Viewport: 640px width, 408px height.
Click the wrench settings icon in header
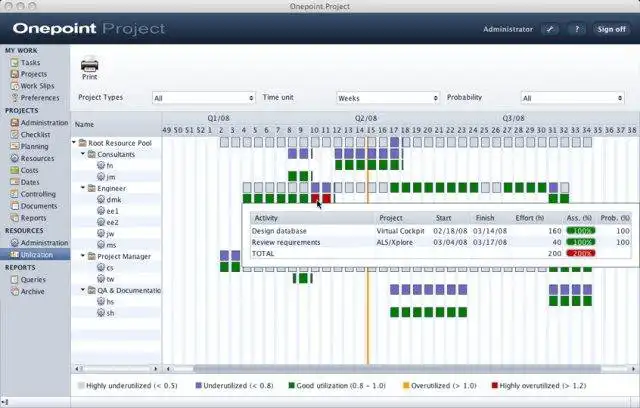(550, 29)
